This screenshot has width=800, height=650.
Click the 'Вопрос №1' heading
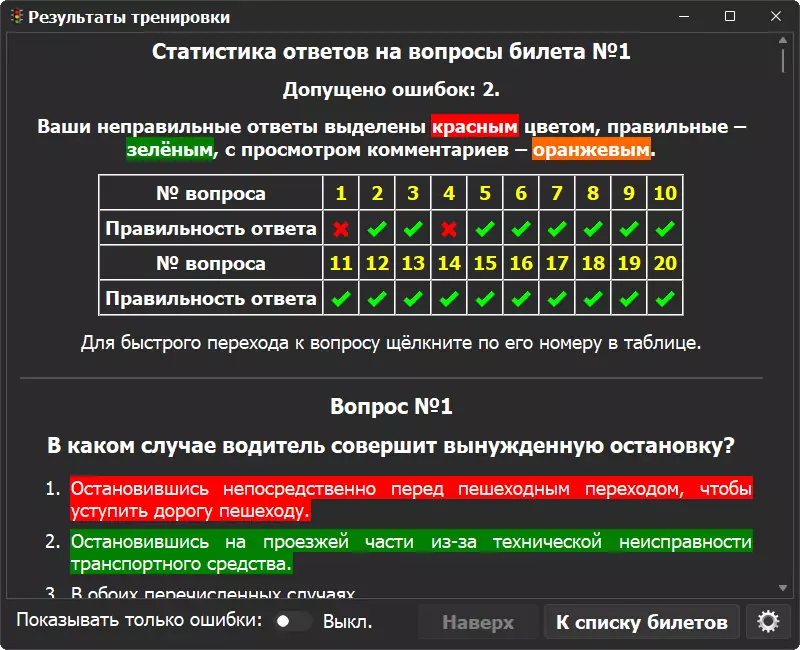pyautogui.click(x=391, y=407)
